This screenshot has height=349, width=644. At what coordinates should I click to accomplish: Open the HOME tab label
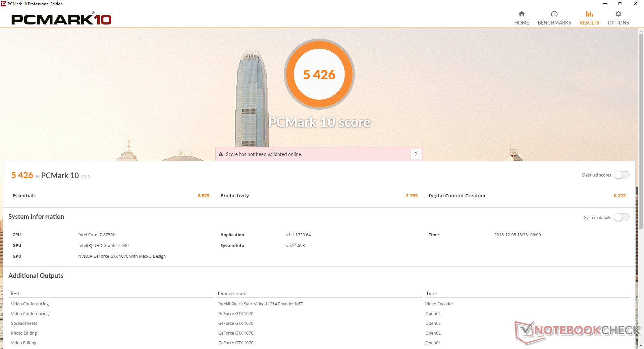click(522, 23)
